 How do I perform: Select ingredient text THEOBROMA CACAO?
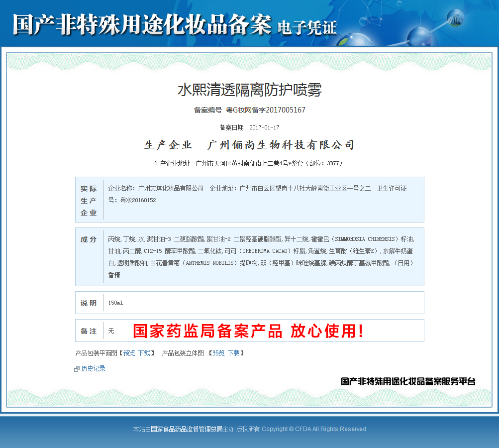(x=265, y=251)
